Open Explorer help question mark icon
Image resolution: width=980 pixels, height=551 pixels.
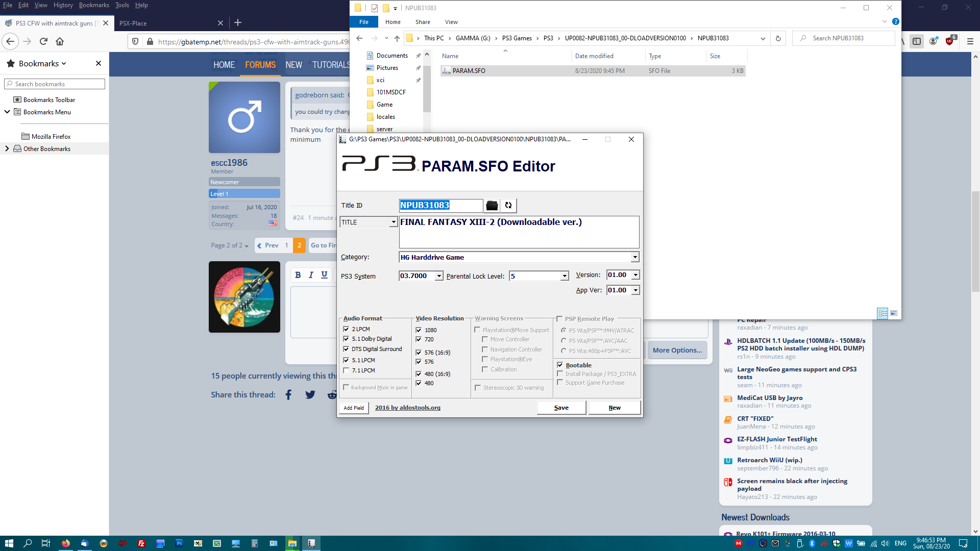click(895, 22)
